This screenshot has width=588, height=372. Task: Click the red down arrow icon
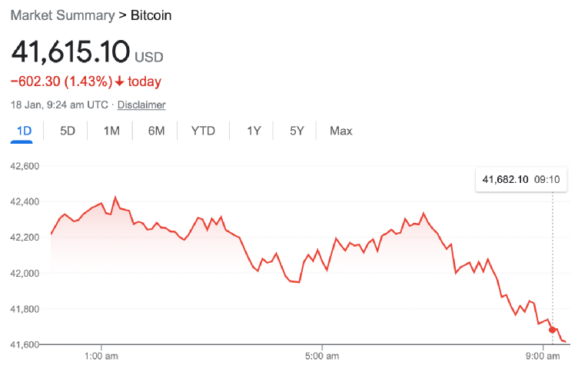(x=119, y=81)
